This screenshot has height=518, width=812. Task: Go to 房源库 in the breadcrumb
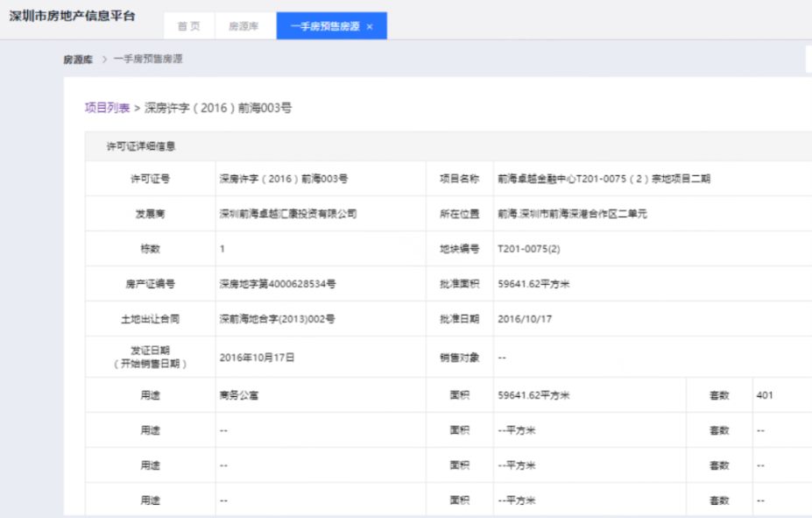pos(78,60)
